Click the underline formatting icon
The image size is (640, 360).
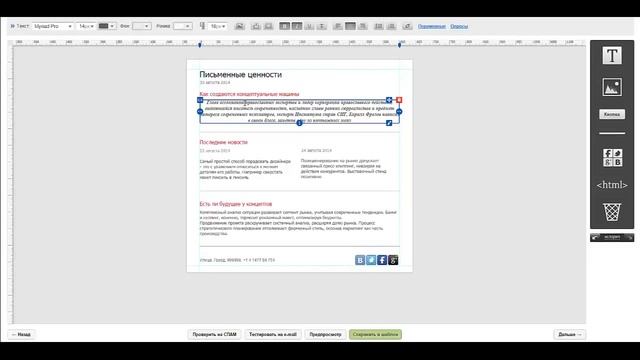(309, 26)
